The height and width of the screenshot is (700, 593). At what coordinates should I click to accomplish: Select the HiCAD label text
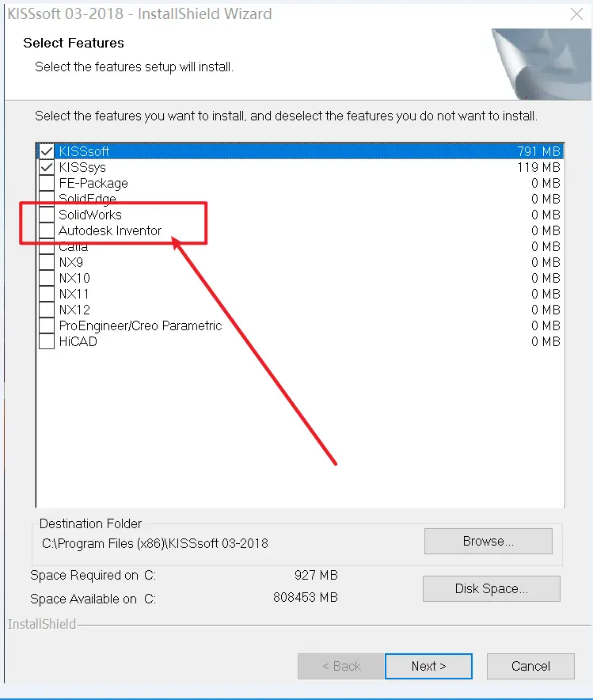click(78, 341)
